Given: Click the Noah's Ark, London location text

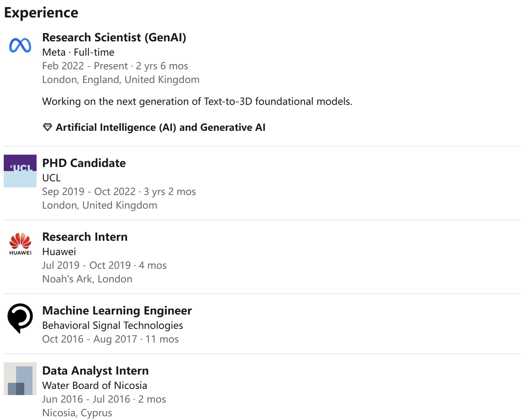Looking at the screenshot, I should tap(87, 279).
